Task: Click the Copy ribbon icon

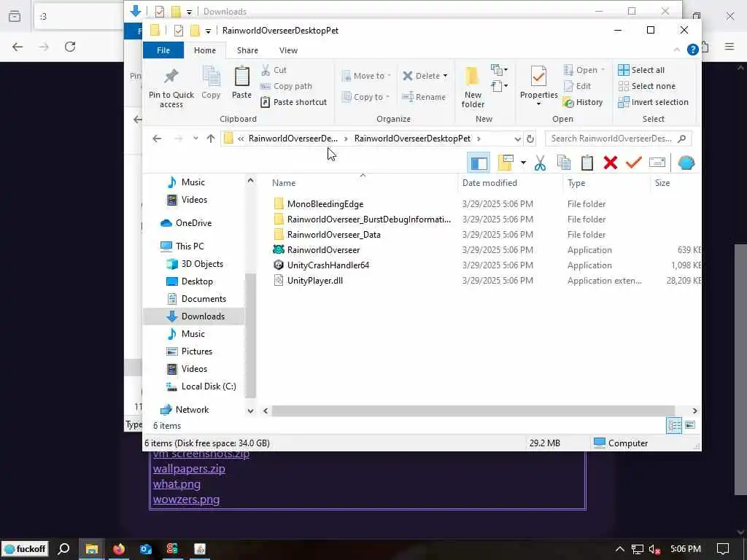Action: tap(211, 77)
